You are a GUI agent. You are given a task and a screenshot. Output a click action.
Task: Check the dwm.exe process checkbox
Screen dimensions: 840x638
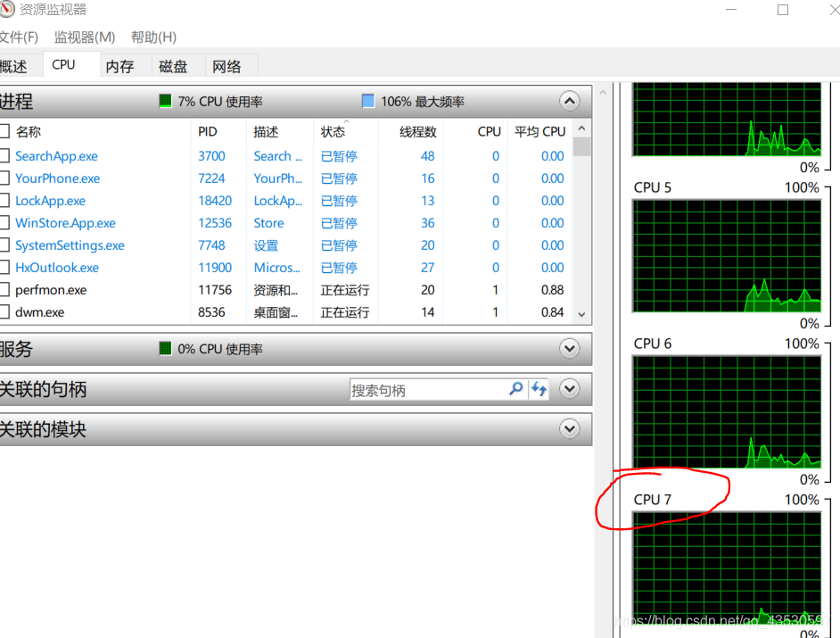[4, 312]
